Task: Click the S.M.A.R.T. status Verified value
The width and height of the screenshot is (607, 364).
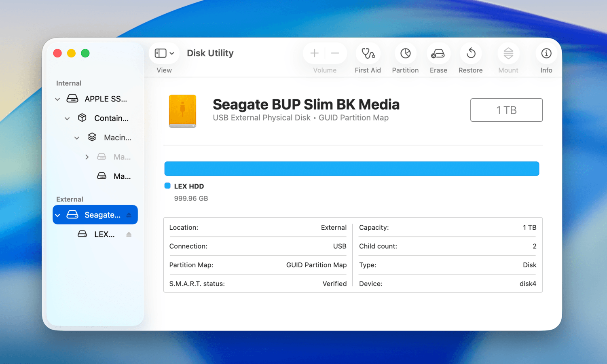Action: (334, 284)
